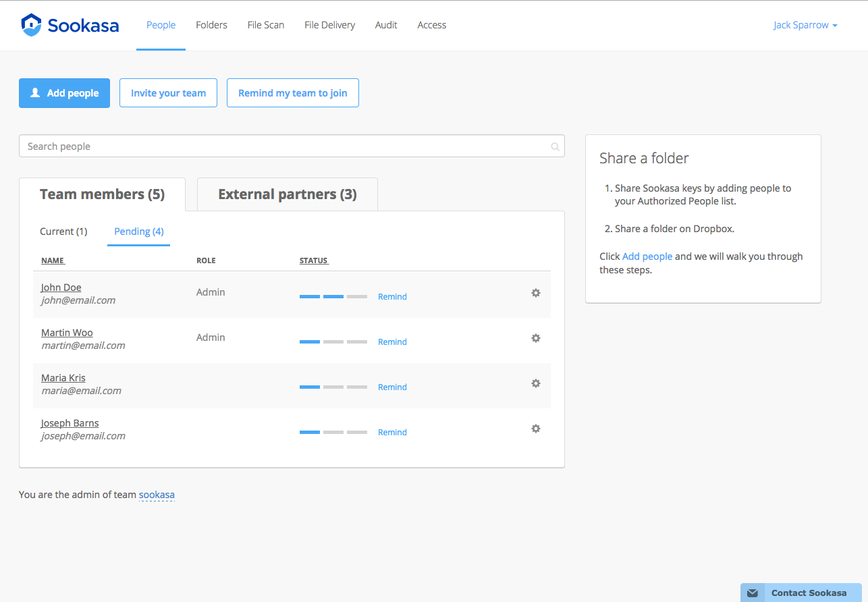Open settings gear for Maria Kris
Image resolution: width=868 pixels, height=602 pixels.
tap(535, 383)
